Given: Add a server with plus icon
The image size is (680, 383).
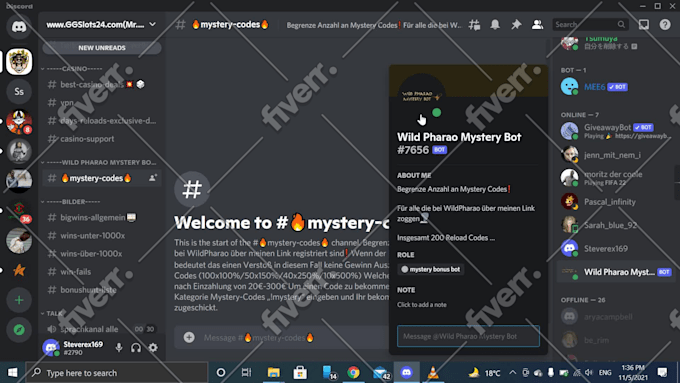Looking at the screenshot, I should point(19,300).
